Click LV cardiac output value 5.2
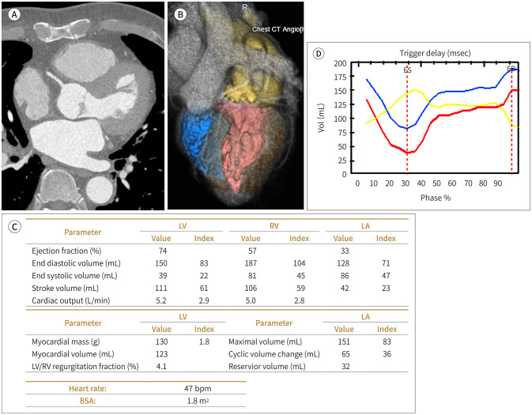The image size is (532, 415). tap(161, 300)
